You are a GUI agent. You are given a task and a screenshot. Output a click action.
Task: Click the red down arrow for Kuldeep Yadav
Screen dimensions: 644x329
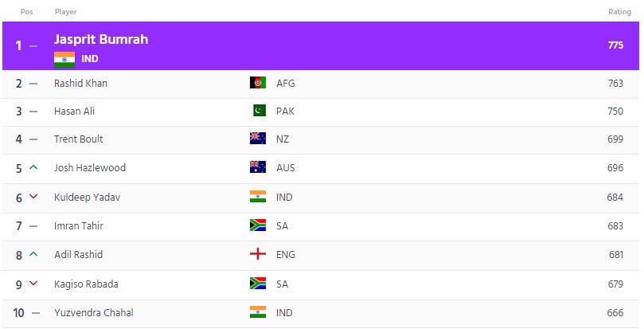point(33,197)
